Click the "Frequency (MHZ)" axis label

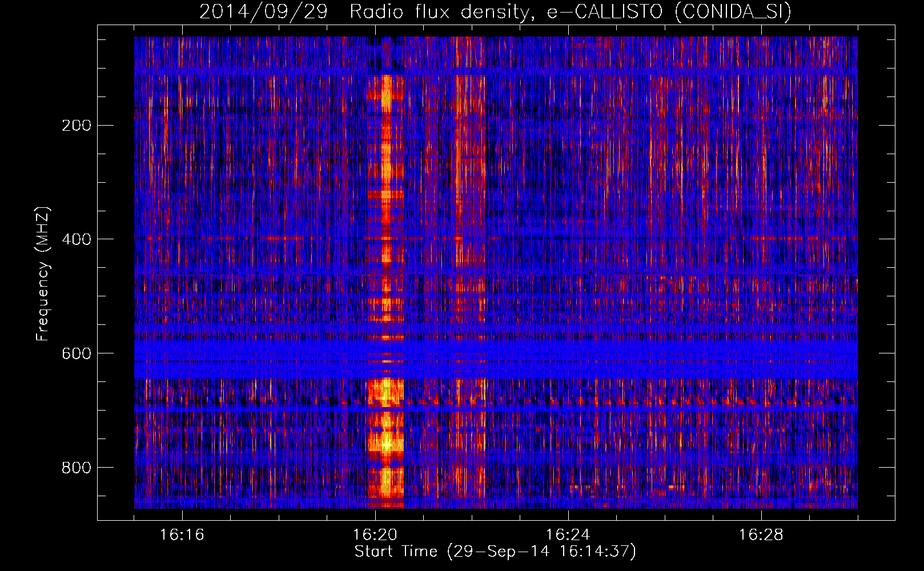[43, 274]
